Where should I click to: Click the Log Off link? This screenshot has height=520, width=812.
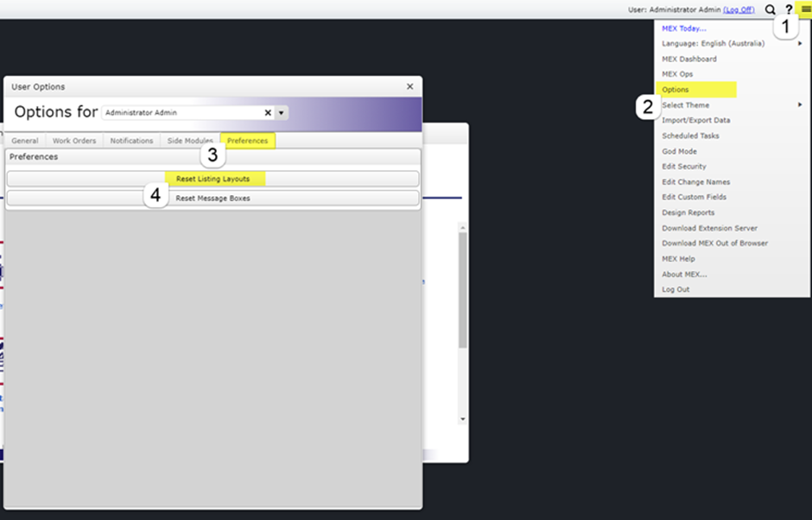[x=739, y=10]
